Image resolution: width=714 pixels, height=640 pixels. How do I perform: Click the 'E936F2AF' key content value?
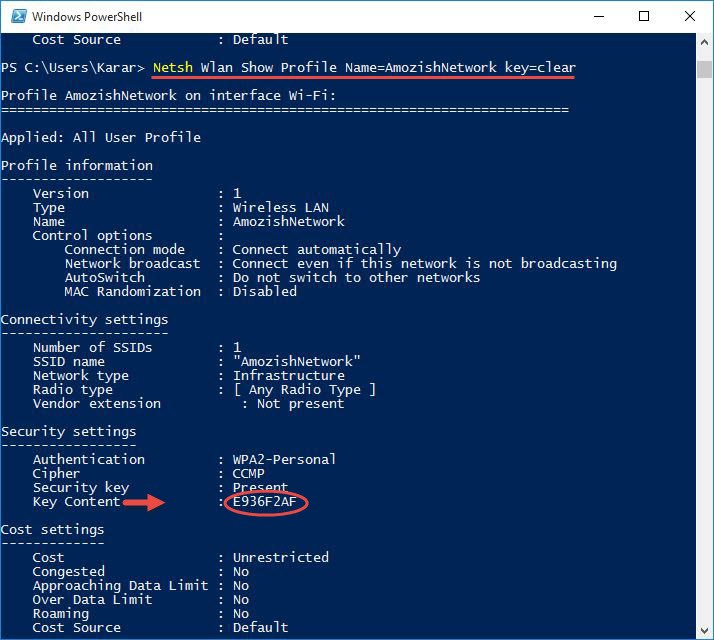pos(265,502)
